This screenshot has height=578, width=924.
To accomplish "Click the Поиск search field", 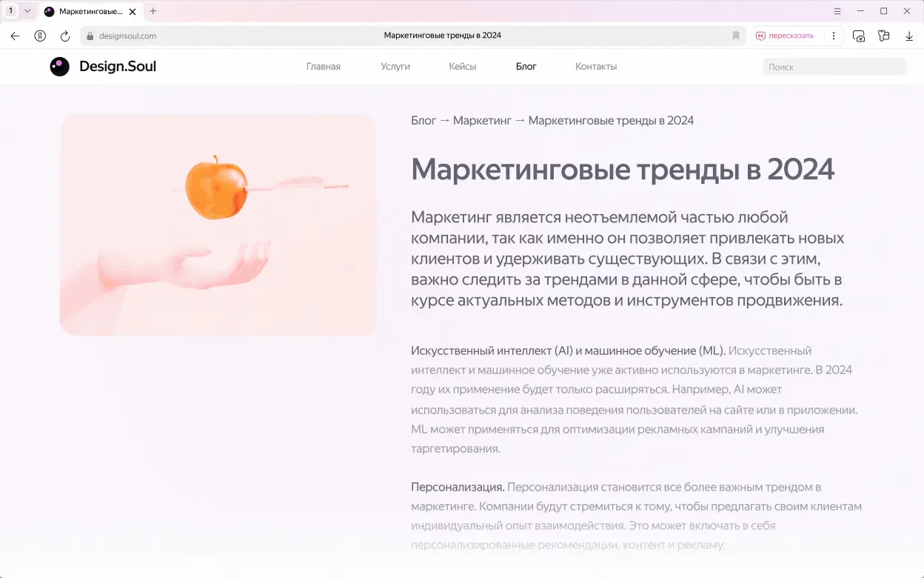I will point(834,66).
